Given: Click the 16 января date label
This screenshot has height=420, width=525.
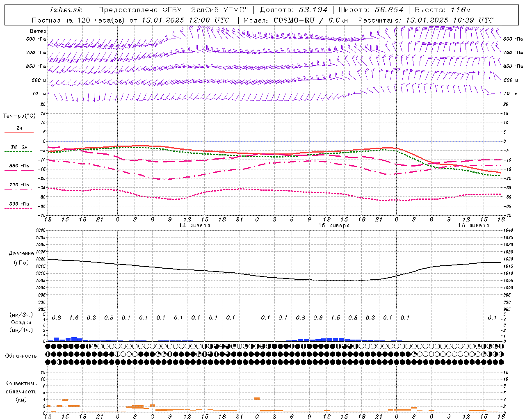Looking at the screenshot, I should pos(473,226).
